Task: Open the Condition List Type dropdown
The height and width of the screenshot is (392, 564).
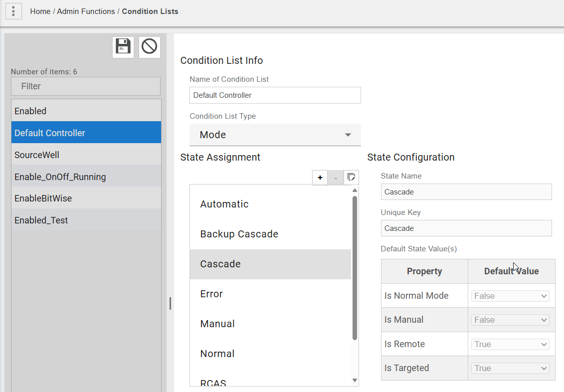Action: pyautogui.click(x=275, y=135)
